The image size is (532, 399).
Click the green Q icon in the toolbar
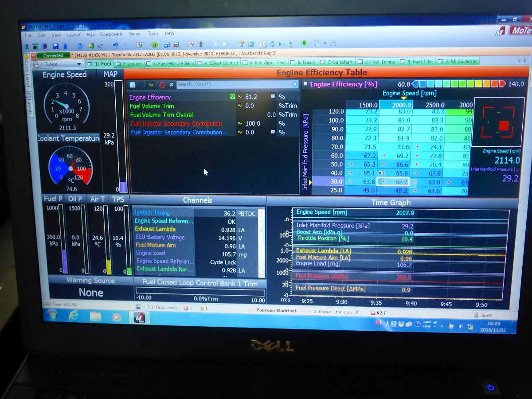click(x=304, y=43)
